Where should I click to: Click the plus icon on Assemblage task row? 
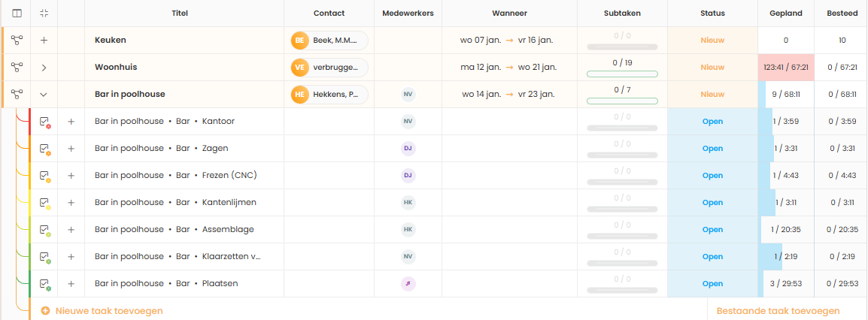tap(71, 229)
